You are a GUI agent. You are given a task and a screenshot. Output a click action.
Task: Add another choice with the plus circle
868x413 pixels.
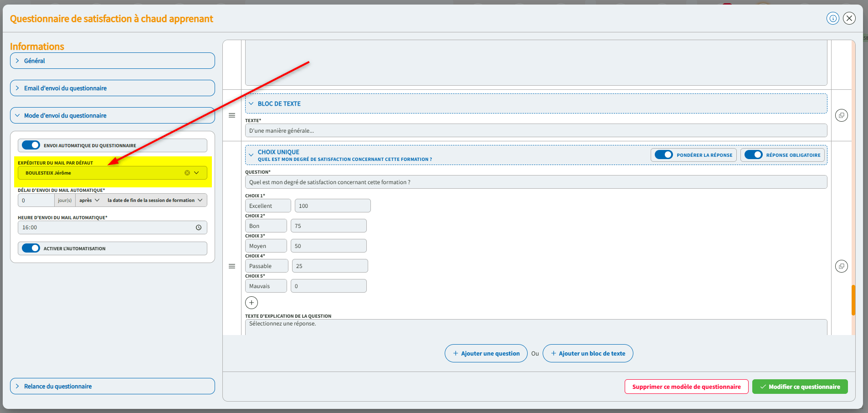[252, 303]
